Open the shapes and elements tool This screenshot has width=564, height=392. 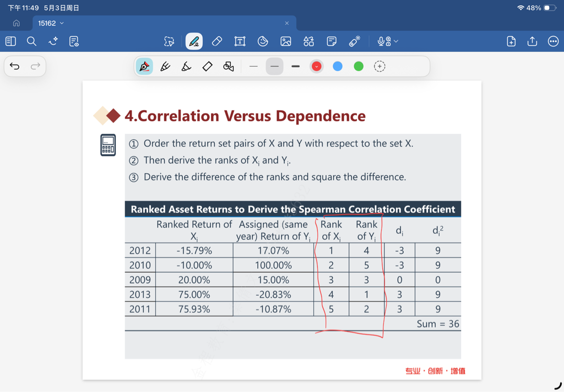(308, 41)
